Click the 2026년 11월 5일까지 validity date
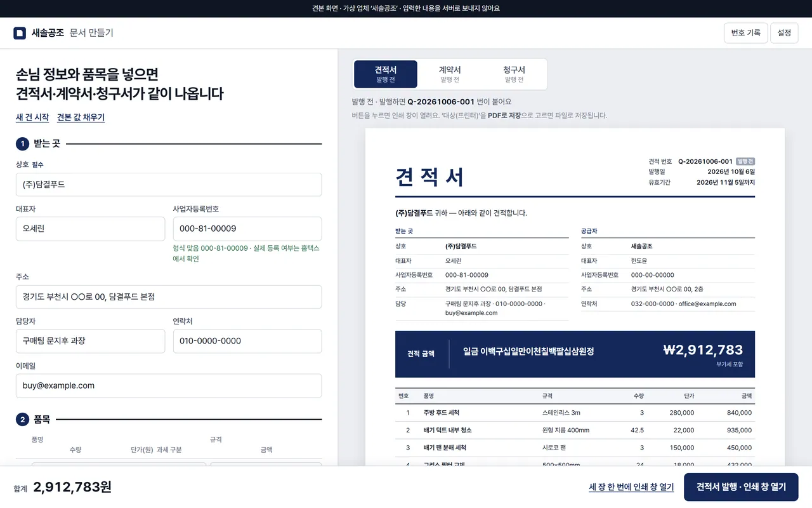 (726, 182)
